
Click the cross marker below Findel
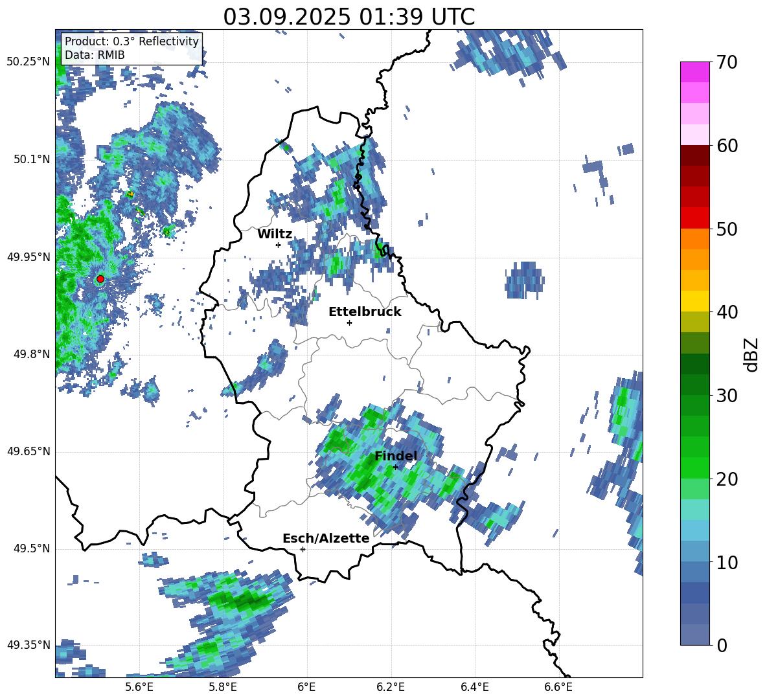[395, 467]
